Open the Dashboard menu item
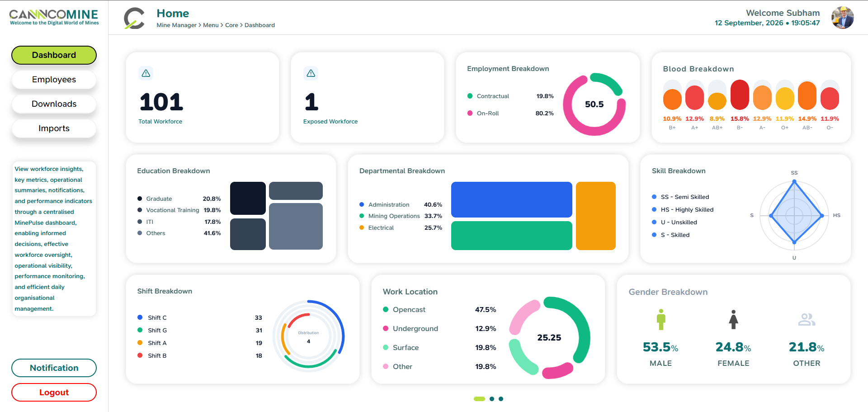This screenshot has width=868, height=412. point(54,55)
